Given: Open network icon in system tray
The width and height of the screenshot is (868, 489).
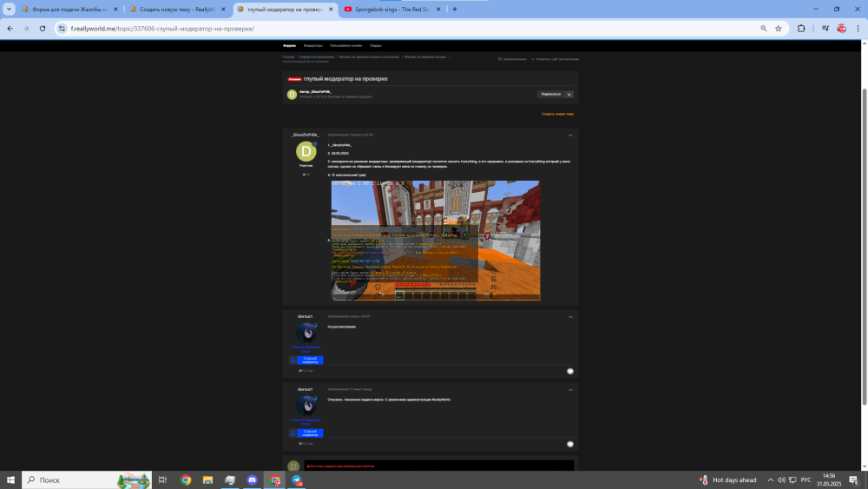Looking at the screenshot, I should coord(792,479).
